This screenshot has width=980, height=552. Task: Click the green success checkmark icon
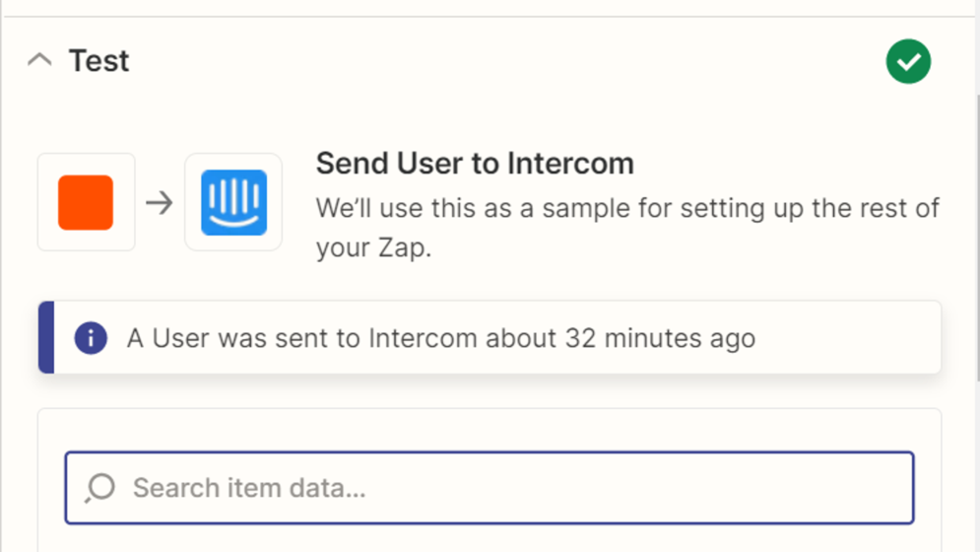click(x=908, y=61)
